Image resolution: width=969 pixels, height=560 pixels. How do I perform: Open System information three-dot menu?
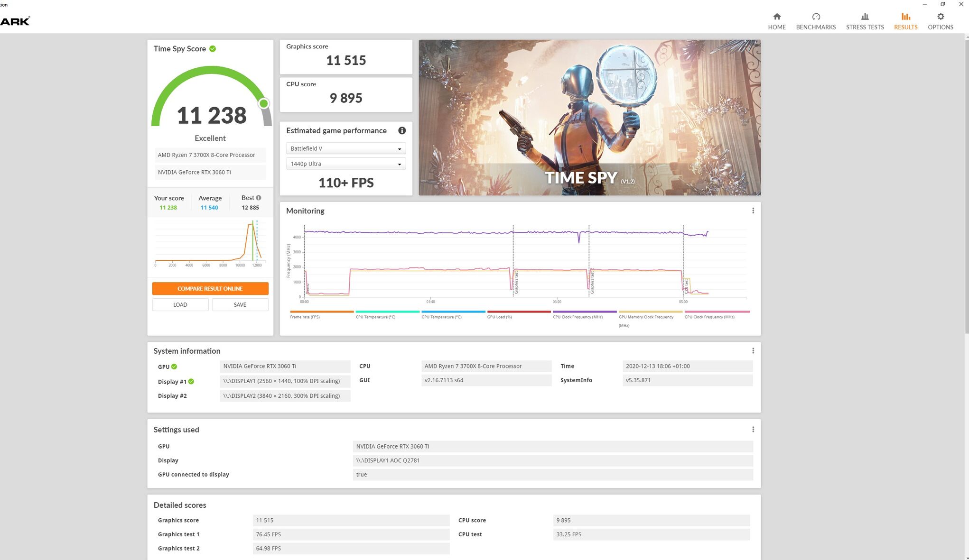[753, 351]
